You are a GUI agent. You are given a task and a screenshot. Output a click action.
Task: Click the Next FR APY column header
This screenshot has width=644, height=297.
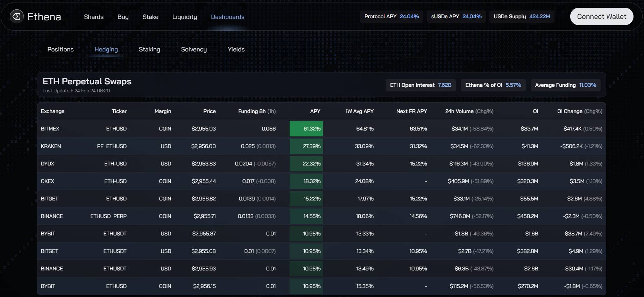[411, 111]
